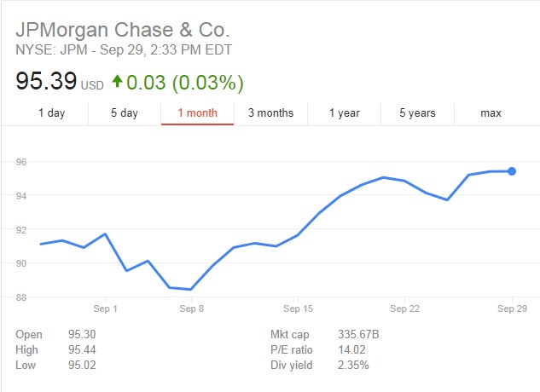Click the Sep 15 axis date
Screen dimensions: 540x392
299,308
